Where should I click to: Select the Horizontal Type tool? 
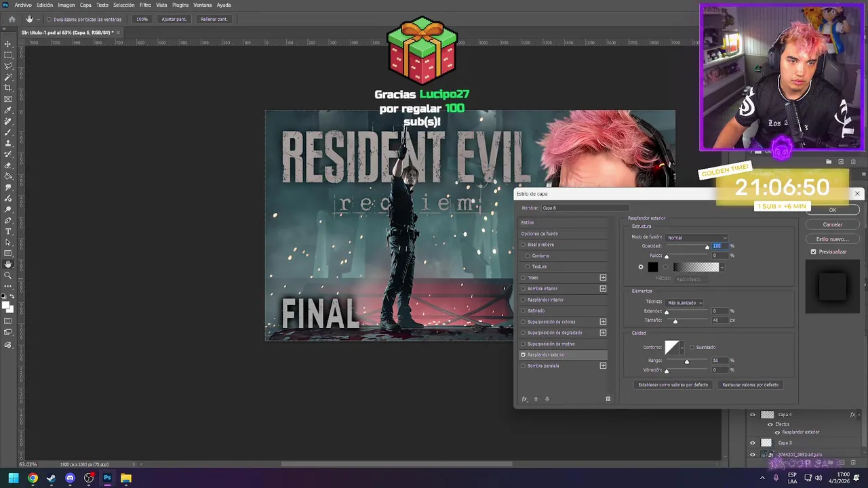[x=8, y=231]
